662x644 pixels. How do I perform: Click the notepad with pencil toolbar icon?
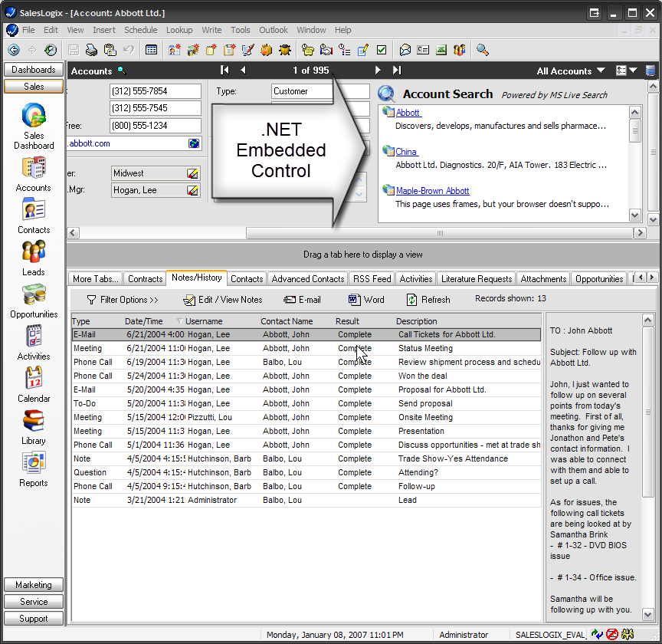pyautogui.click(x=363, y=50)
